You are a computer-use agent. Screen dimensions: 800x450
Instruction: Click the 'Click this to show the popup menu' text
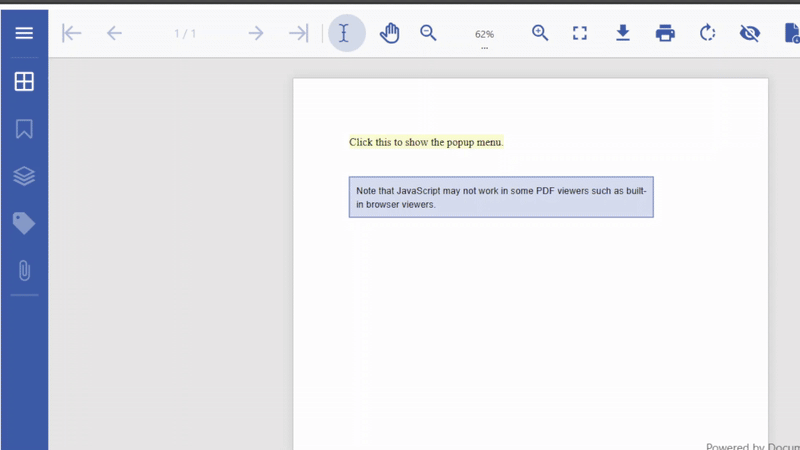click(426, 142)
